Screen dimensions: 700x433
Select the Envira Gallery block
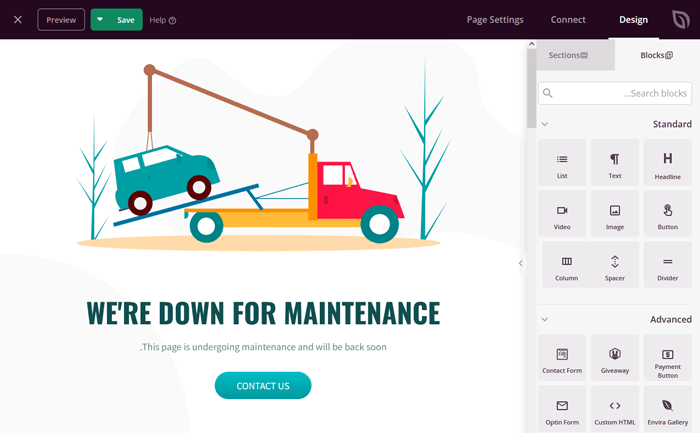tap(668, 409)
